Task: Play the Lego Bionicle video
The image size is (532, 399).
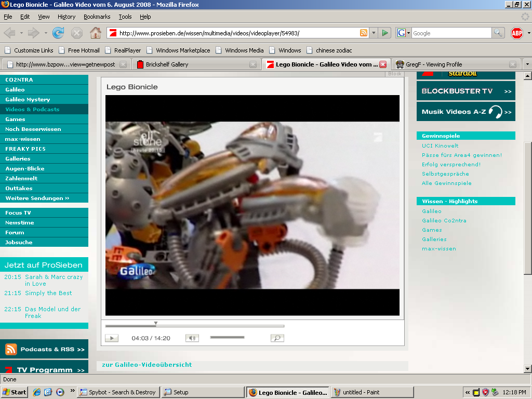Action: pyautogui.click(x=112, y=338)
